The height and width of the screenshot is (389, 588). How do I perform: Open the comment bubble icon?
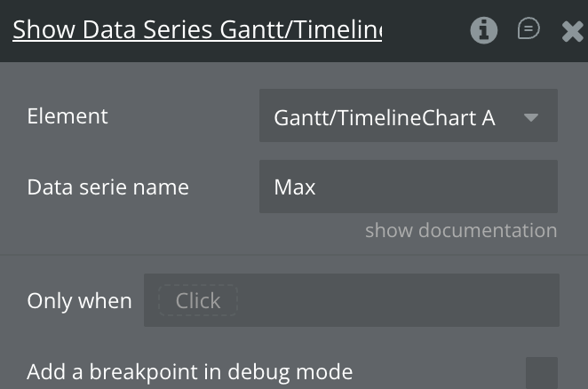coord(529,29)
